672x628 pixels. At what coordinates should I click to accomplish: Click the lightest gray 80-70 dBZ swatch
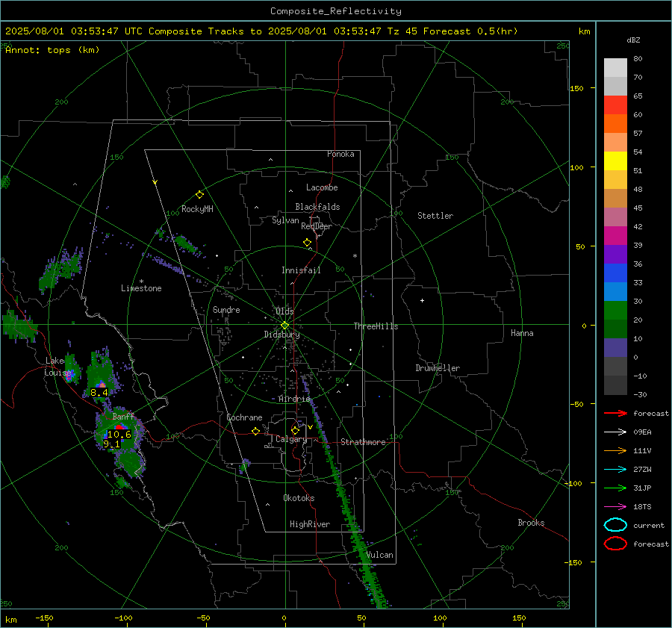coord(615,67)
